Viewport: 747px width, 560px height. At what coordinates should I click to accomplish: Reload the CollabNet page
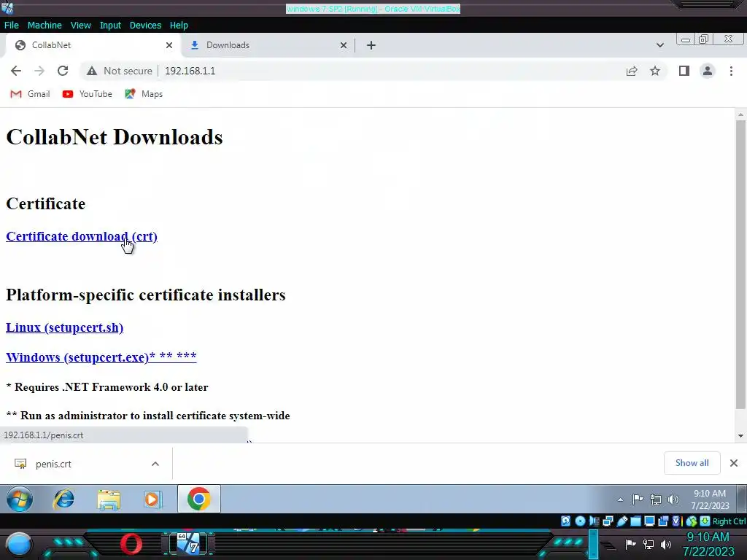coord(63,71)
